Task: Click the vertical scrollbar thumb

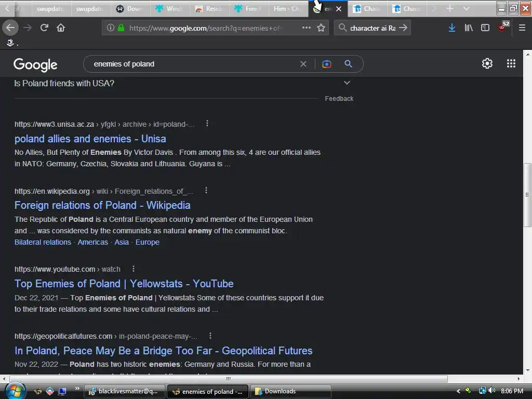Action: click(527, 195)
